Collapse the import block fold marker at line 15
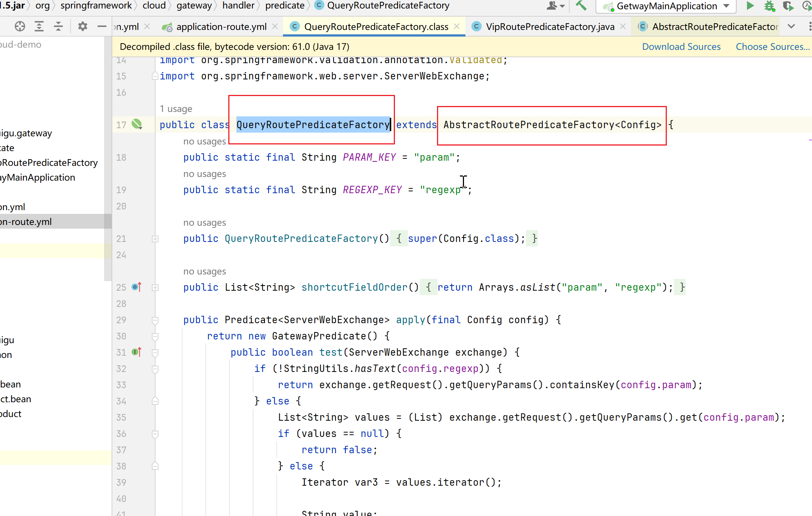Viewport: 812px width, 516px height. (x=155, y=76)
